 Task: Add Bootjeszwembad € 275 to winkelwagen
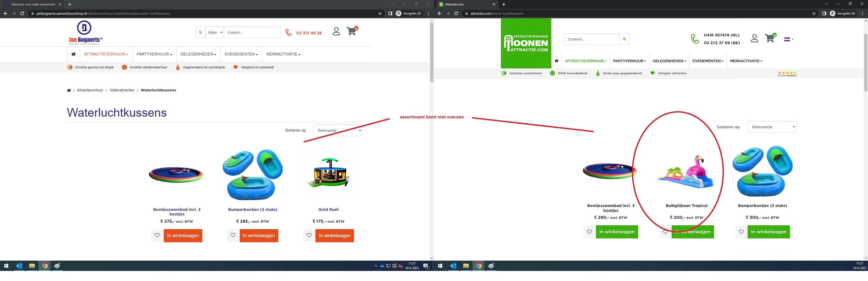[183, 236]
